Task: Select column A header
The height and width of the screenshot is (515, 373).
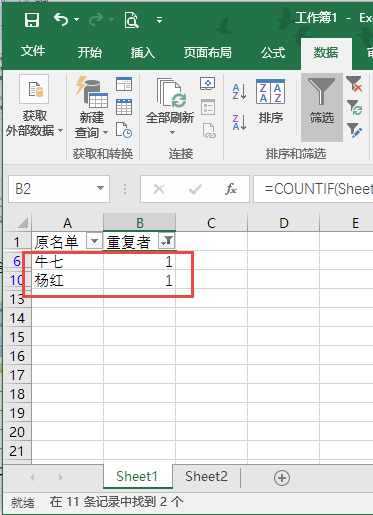Action: [67, 223]
